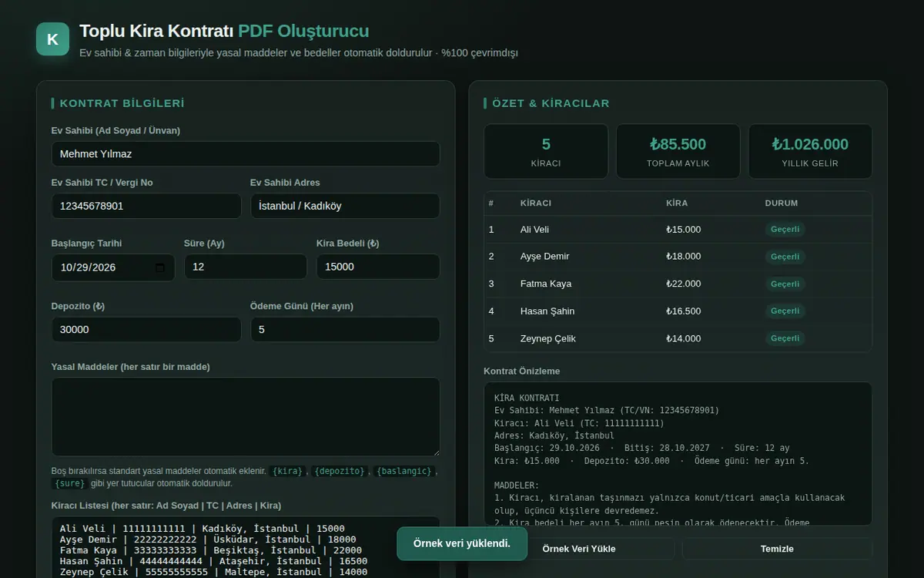924x578 pixels.
Task: Click the Süre (Ay) input field
Action: pyautogui.click(x=246, y=267)
